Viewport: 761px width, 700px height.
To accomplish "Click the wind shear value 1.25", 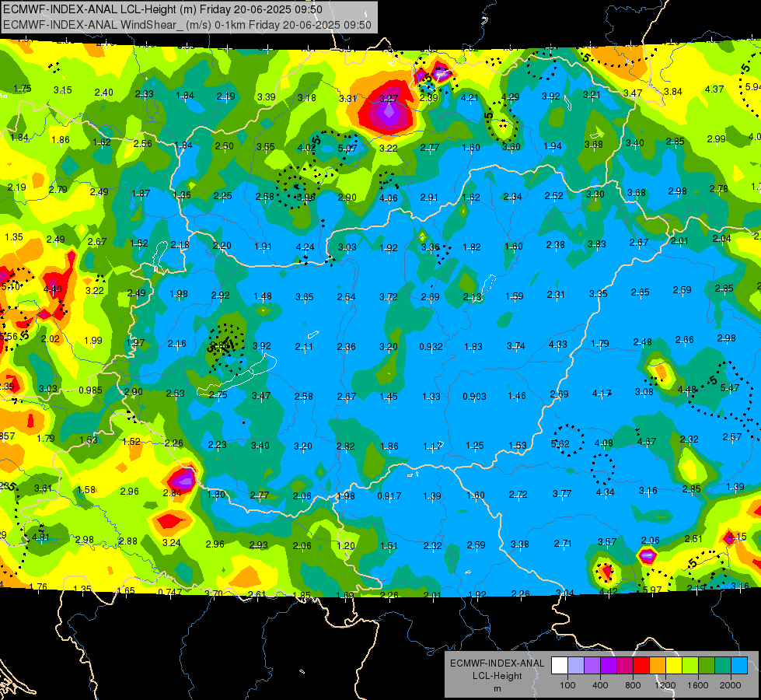I will pos(475,446).
